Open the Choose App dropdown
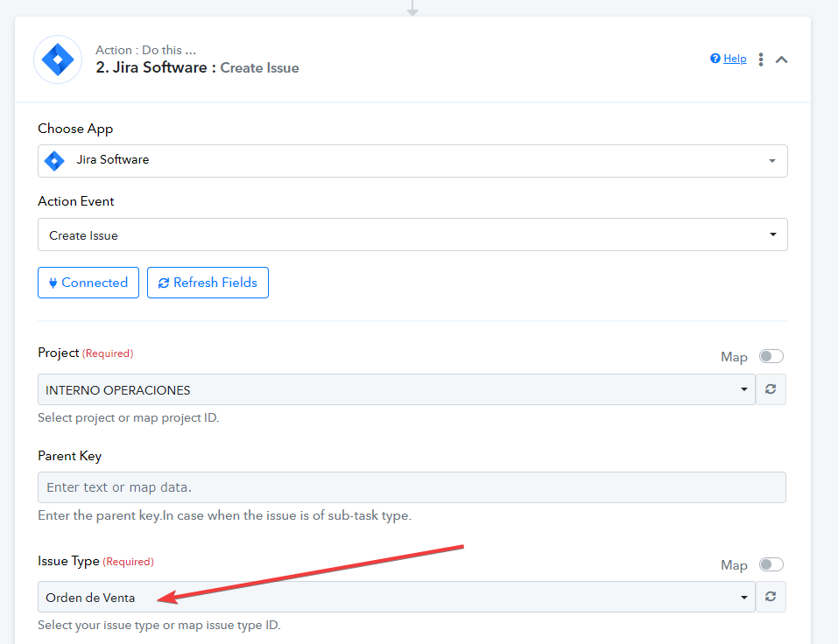The width and height of the screenshot is (838, 644). 412,161
